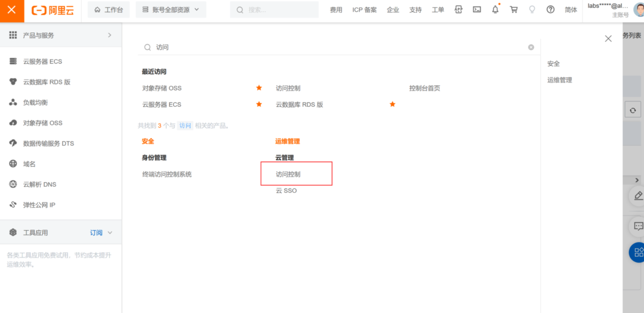Image resolution: width=644 pixels, height=313 pixels.
Task: Open the 工作台 workbench
Action: tap(109, 10)
